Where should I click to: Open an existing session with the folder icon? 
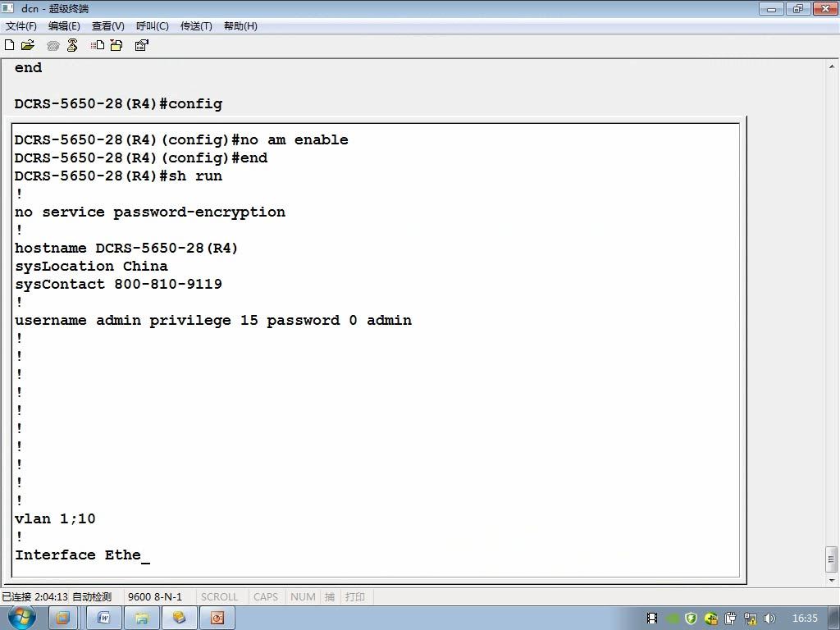point(28,45)
